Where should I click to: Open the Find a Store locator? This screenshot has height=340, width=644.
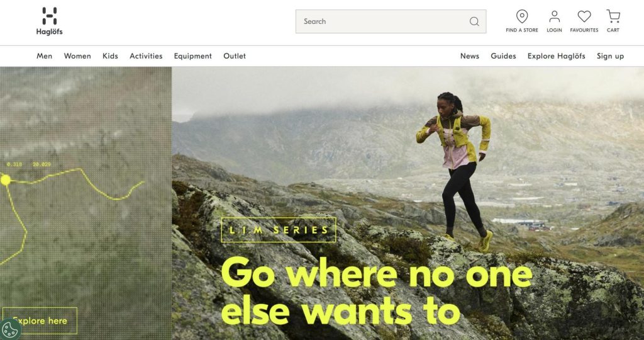521,21
